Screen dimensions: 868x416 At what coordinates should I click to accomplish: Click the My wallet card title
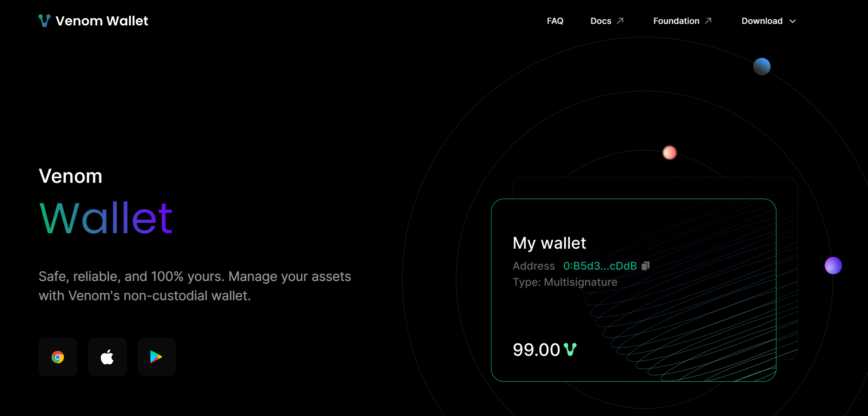pos(549,243)
